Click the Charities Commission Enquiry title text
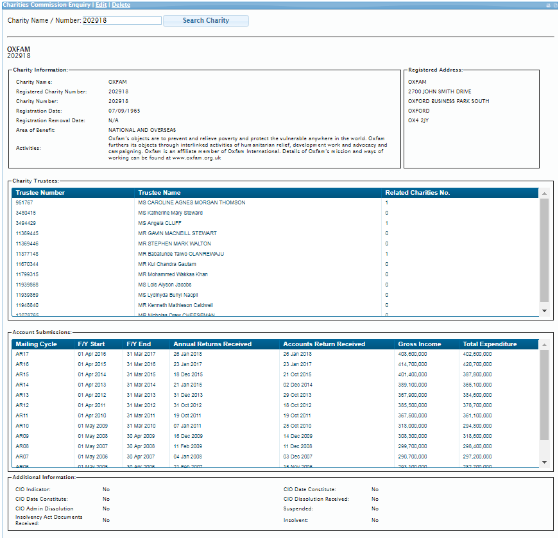The image size is (558, 538). coord(47,5)
